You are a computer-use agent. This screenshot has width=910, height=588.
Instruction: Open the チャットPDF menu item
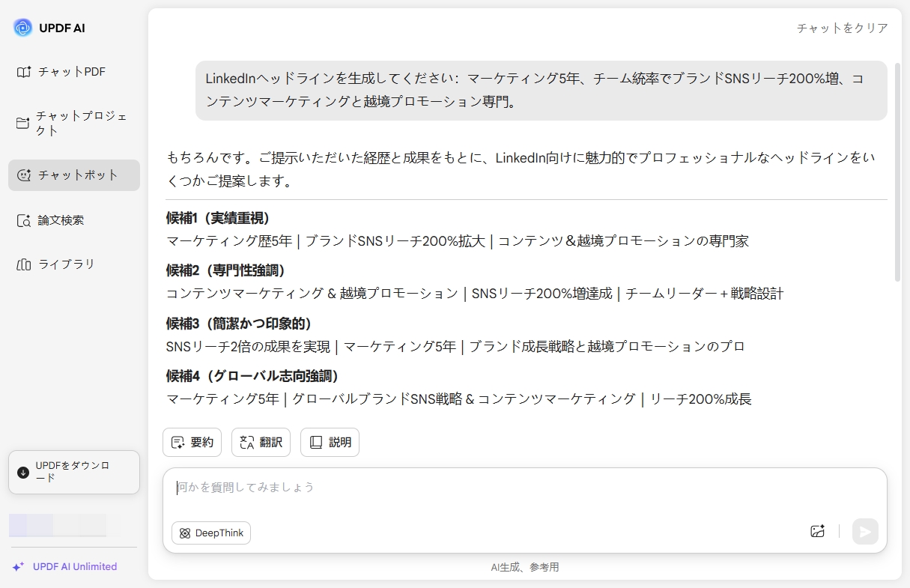click(74, 72)
